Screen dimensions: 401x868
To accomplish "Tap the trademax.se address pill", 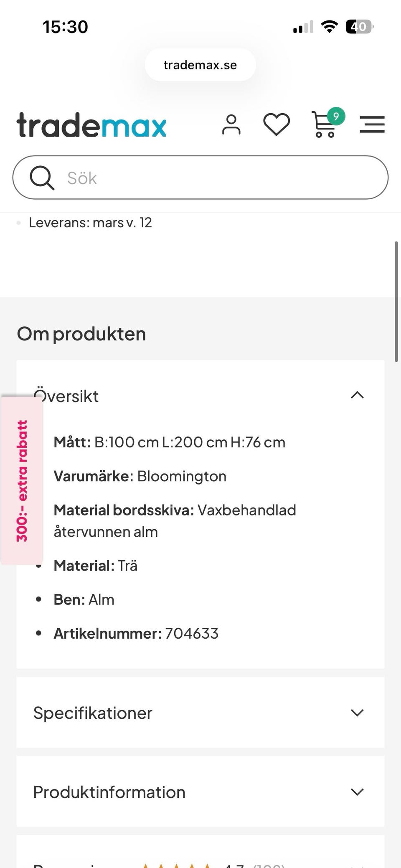I will point(200,65).
